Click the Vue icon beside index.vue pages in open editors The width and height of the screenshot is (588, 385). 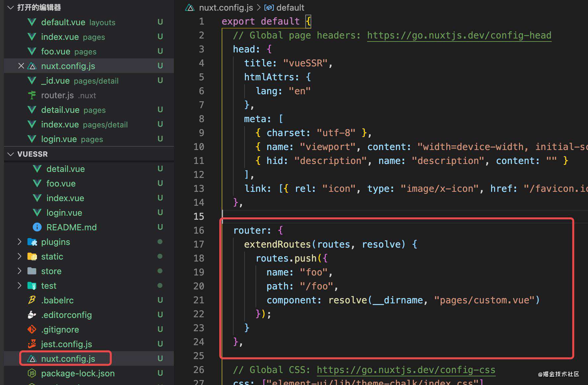pos(32,37)
